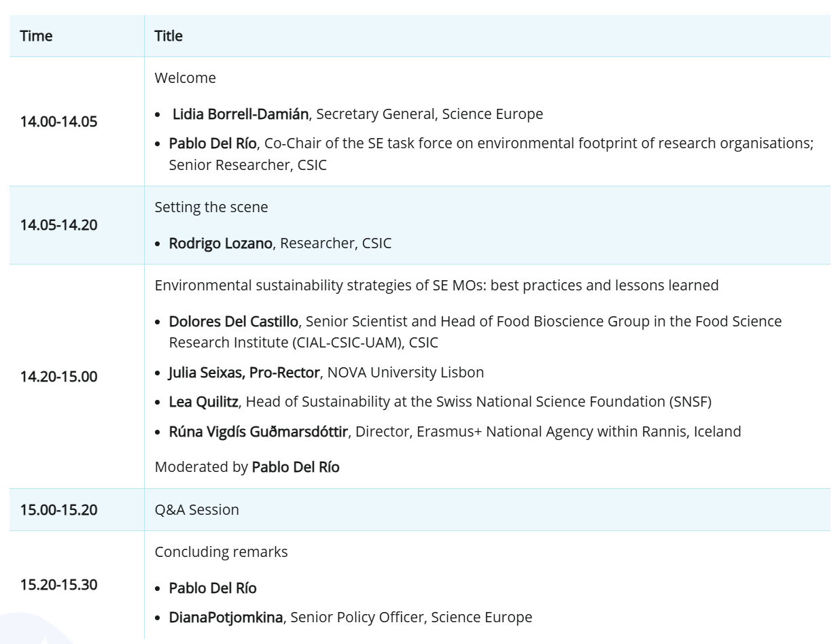Click the 14.05-14.20 time slot
This screenshot has width=840, height=644.
coord(58,225)
